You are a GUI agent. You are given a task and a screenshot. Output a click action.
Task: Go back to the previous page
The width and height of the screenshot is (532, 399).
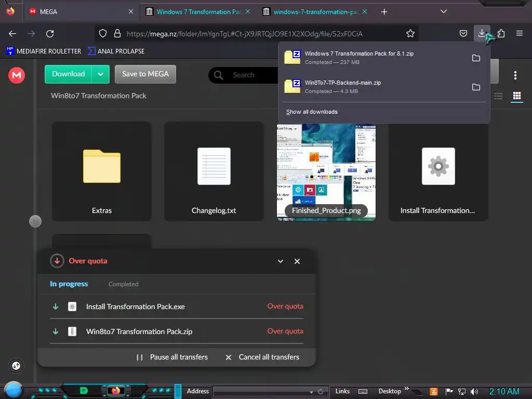pyautogui.click(x=12, y=34)
